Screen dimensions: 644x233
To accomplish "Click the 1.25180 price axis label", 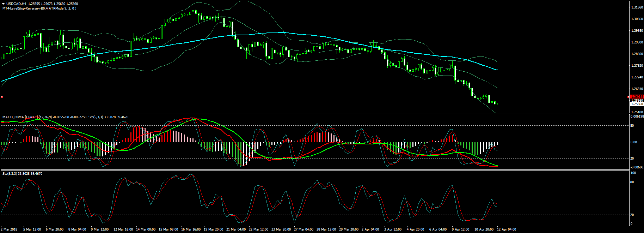I will click(637, 112).
